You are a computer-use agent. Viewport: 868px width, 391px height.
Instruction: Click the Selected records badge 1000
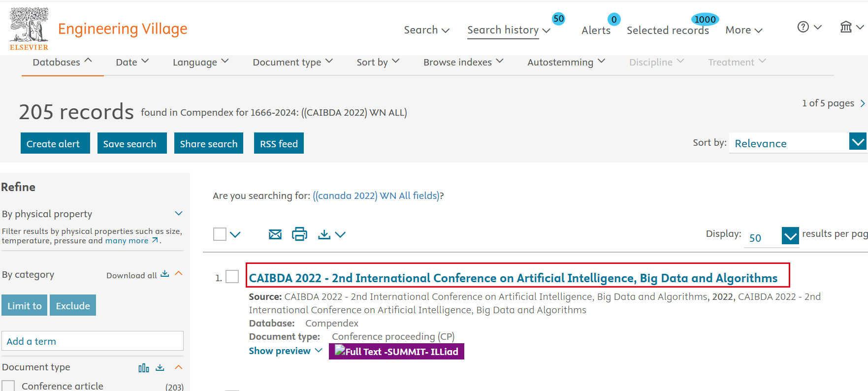click(705, 19)
